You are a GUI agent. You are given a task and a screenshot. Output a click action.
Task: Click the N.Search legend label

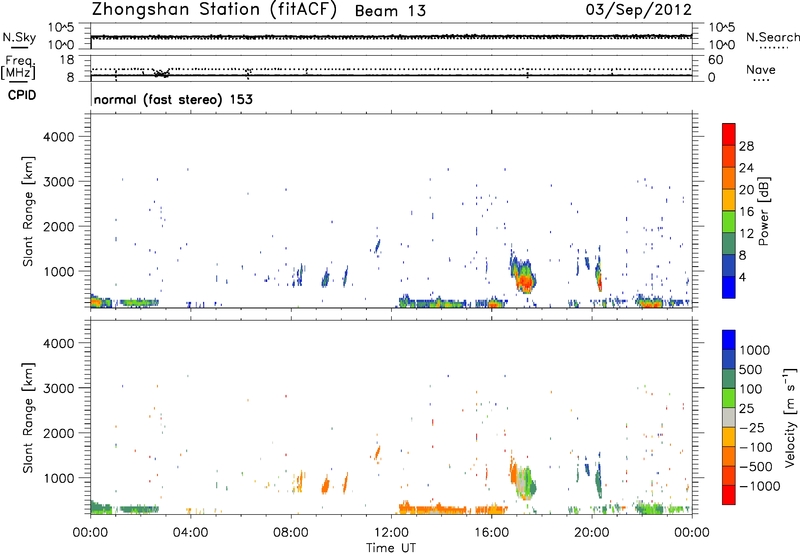click(772, 37)
